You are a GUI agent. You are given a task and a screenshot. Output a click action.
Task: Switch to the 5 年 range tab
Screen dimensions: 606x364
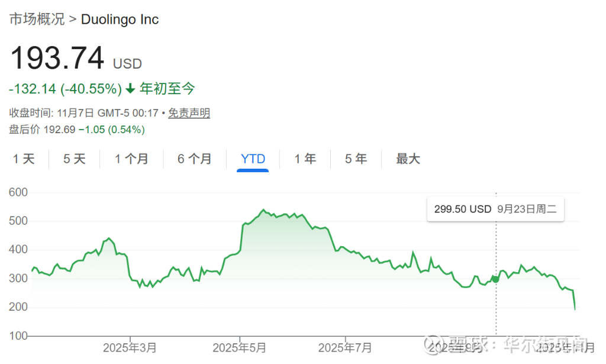(x=356, y=159)
